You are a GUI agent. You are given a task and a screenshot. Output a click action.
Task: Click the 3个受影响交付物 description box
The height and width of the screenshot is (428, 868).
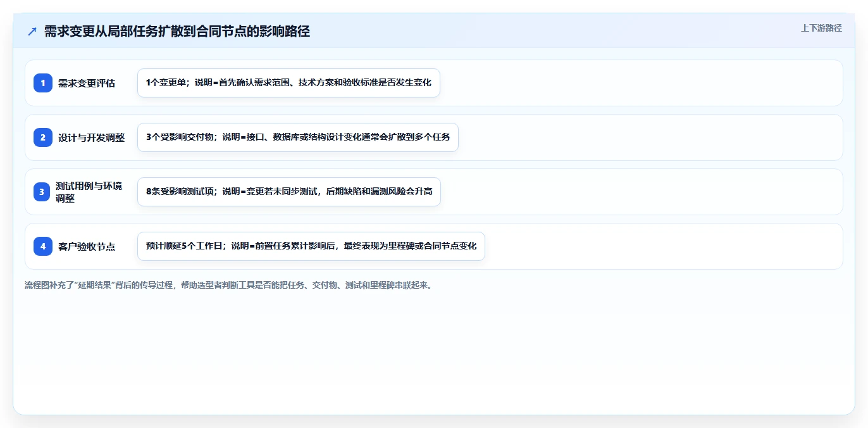click(x=297, y=137)
